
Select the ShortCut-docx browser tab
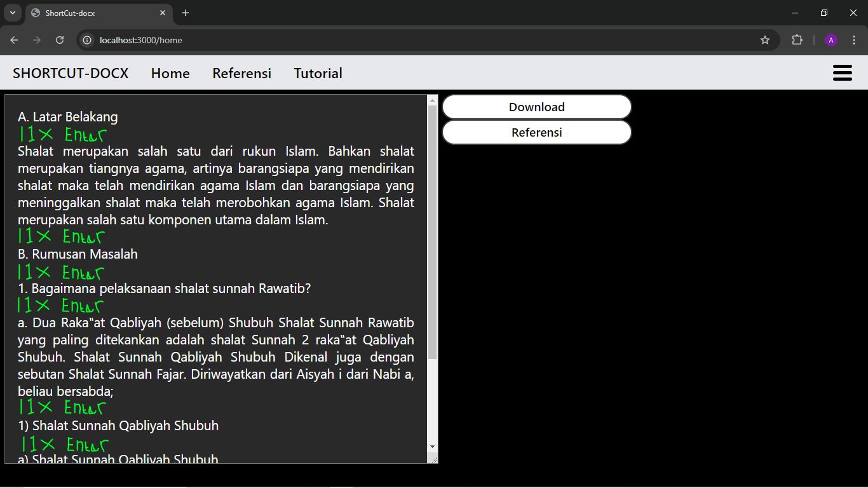pos(98,13)
